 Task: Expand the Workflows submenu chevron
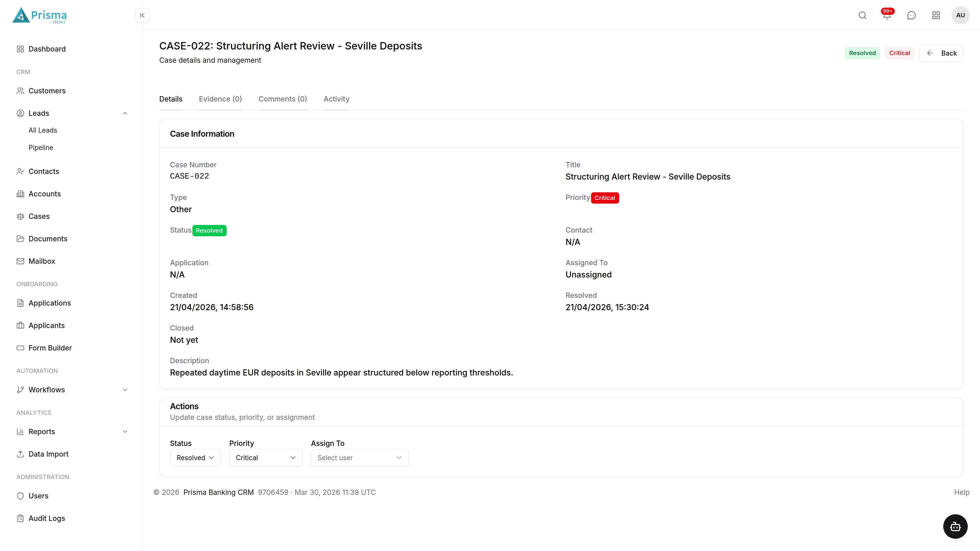125,390
